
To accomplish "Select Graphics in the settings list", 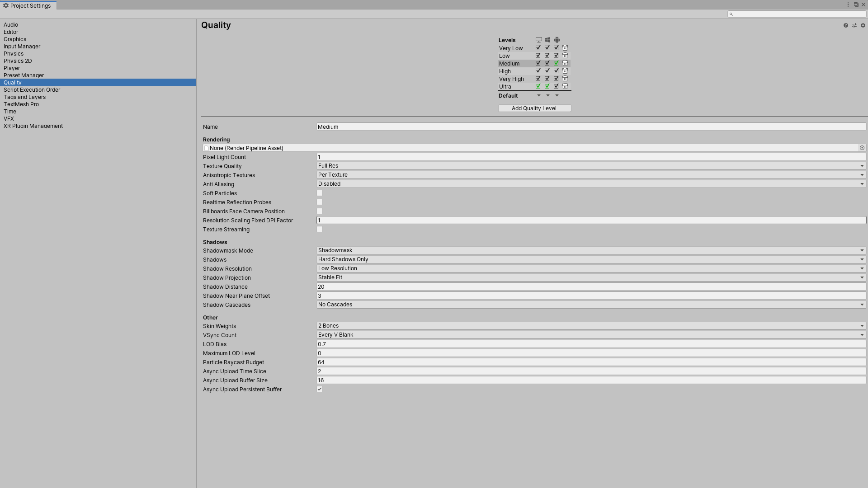I will pos(15,39).
